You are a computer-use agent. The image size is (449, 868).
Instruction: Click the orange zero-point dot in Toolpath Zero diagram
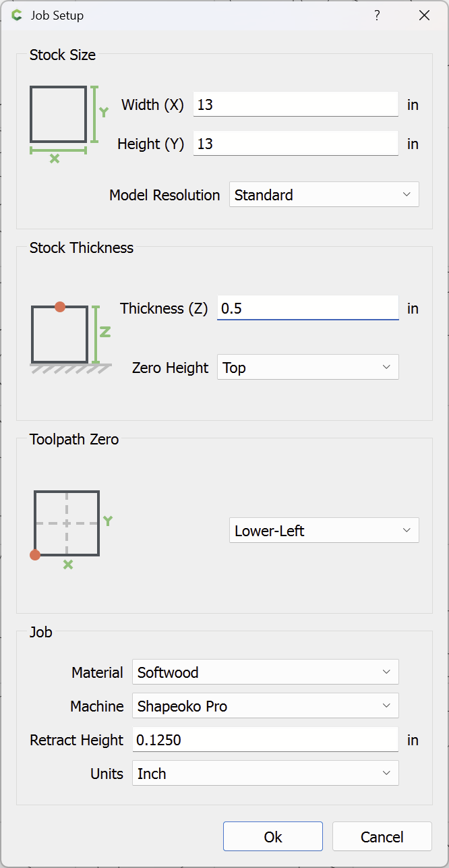point(35,555)
